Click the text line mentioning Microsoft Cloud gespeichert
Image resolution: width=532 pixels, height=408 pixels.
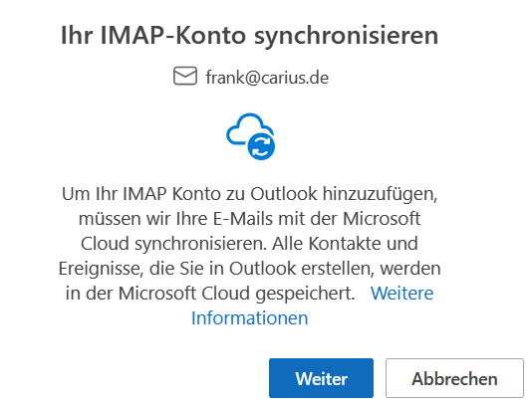210,294
